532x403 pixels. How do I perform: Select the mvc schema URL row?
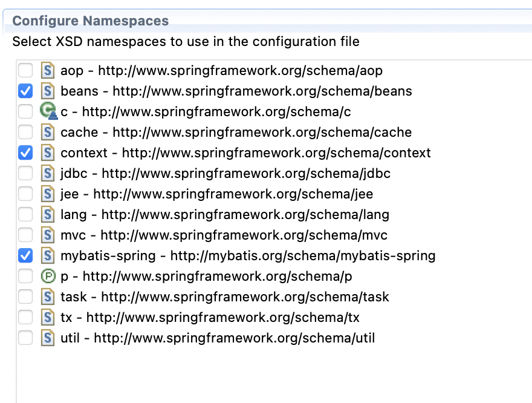point(224,235)
